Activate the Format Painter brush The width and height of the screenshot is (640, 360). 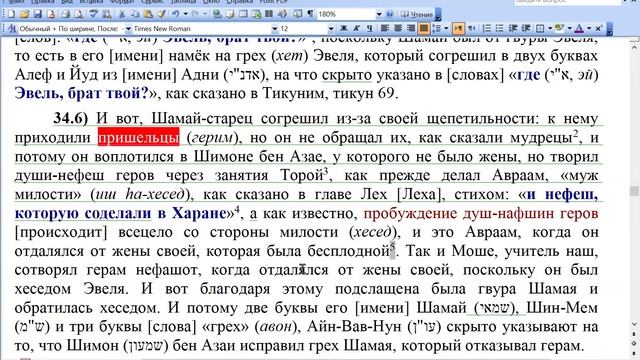pyautogui.click(x=162, y=14)
